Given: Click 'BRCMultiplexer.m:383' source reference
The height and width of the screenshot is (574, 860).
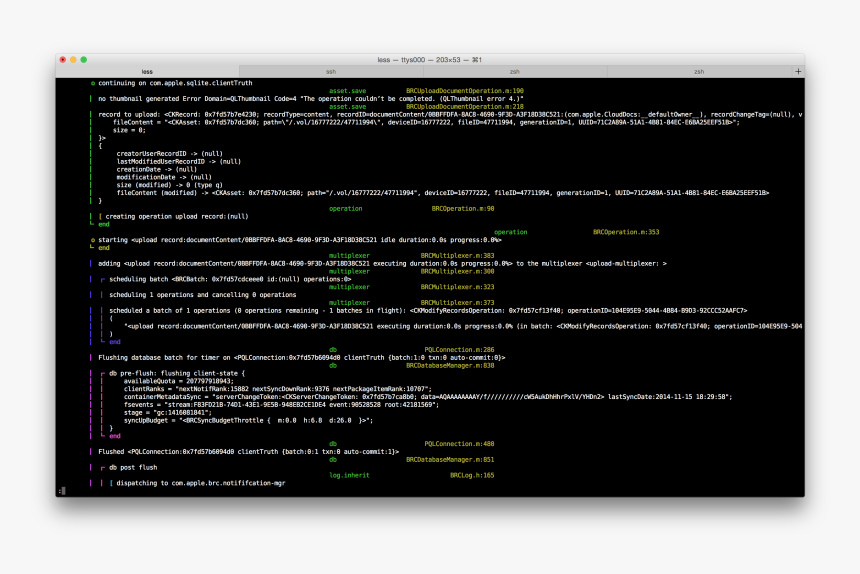Looking at the screenshot, I should (457, 256).
